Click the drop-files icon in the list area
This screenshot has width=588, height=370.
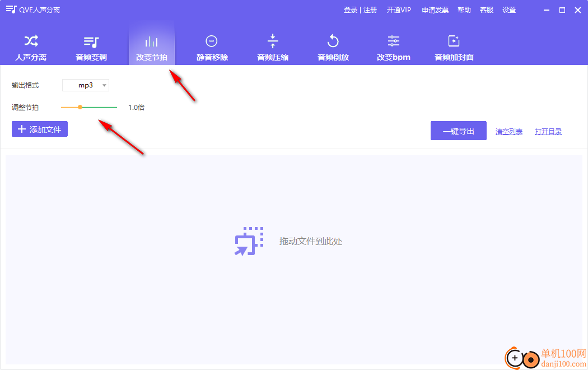tap(249, 241)
